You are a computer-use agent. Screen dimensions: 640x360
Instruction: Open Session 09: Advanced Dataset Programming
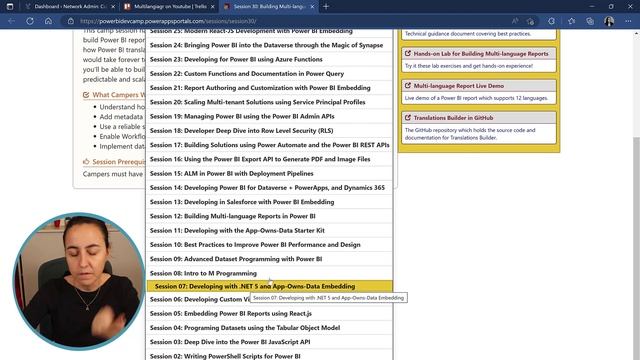pyautogui.click(x=269, y=259)
